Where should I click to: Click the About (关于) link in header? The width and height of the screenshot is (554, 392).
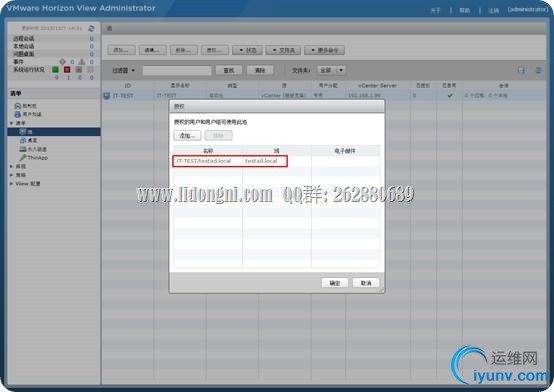435,10
